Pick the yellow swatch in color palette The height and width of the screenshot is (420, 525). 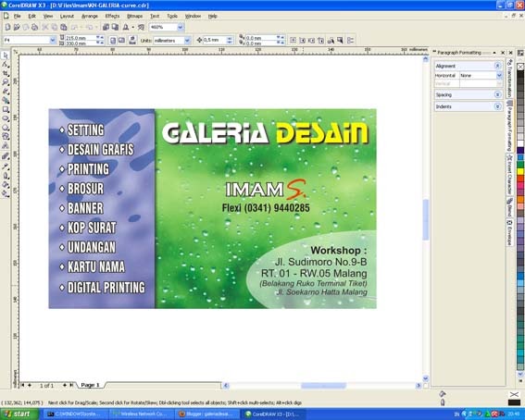click(520, 171)
